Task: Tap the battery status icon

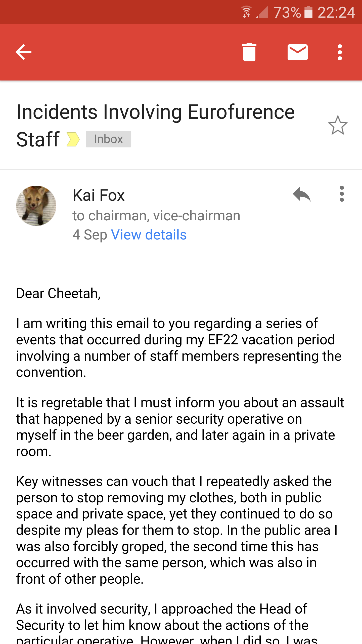Action: (308, 12)
